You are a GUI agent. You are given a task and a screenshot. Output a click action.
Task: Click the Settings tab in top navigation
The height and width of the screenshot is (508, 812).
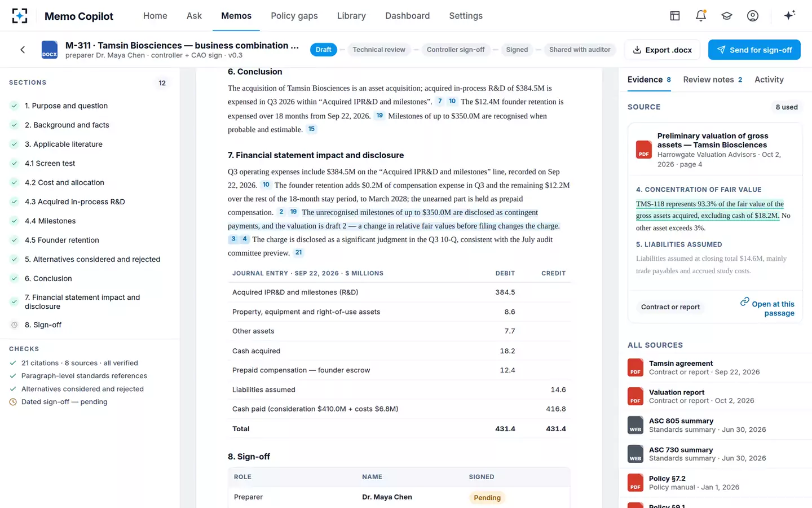pyautogui.click(x=466, y=16)
